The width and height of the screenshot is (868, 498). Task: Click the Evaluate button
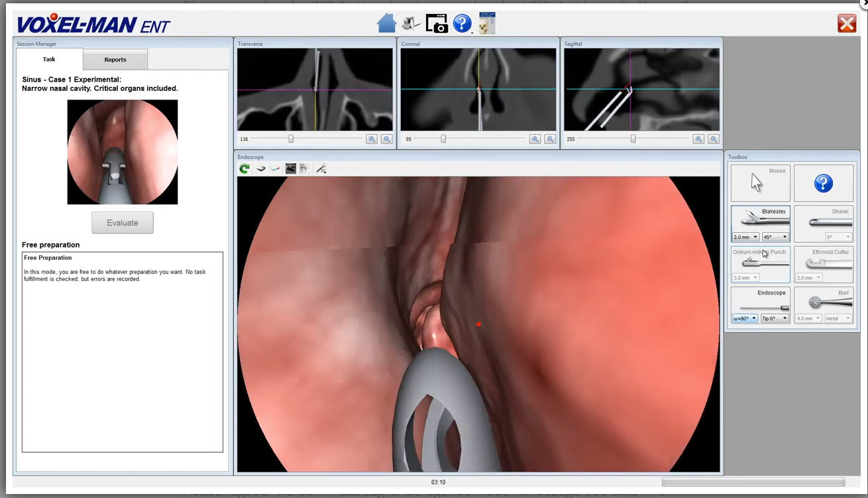(x=123, y=223)
